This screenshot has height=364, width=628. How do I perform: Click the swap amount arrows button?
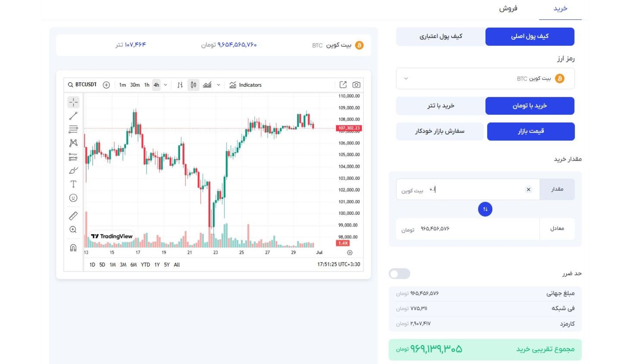click(x=485, y=209)
